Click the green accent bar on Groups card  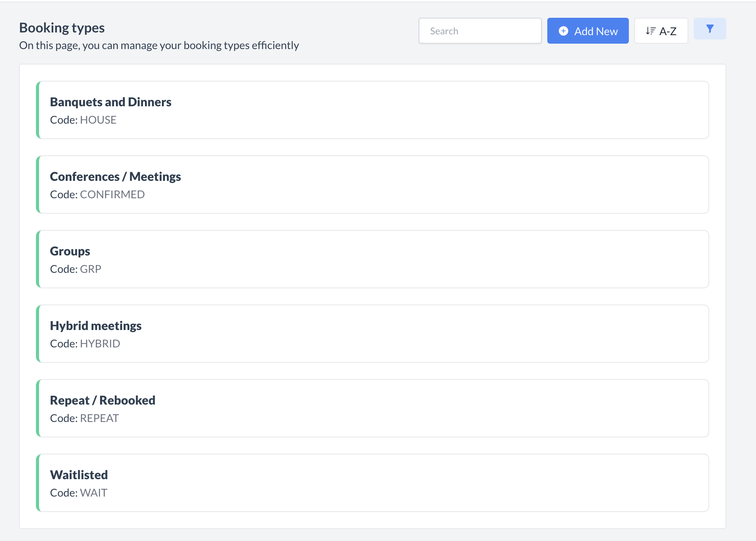(38, 259)
